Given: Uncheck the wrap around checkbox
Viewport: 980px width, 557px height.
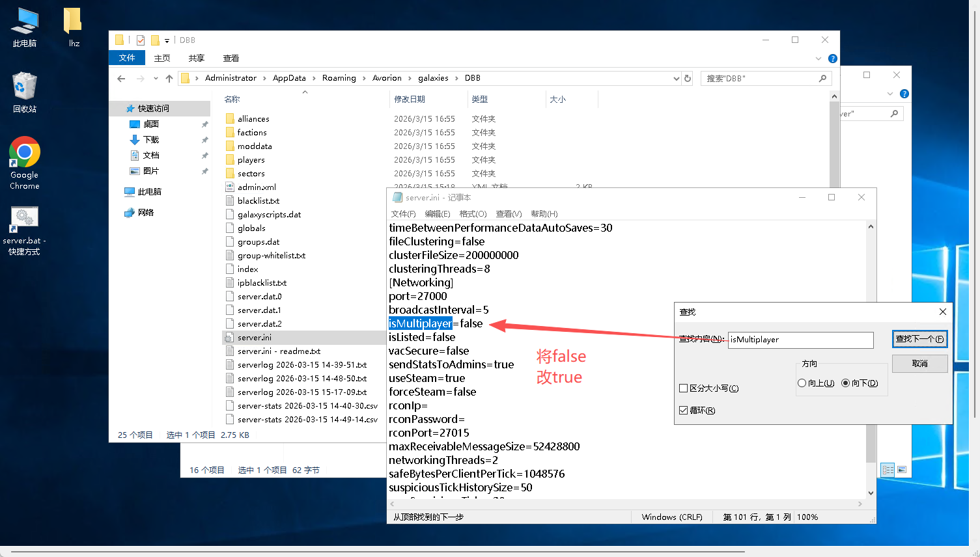Looking at the screenshot, I should pos(683,411).
